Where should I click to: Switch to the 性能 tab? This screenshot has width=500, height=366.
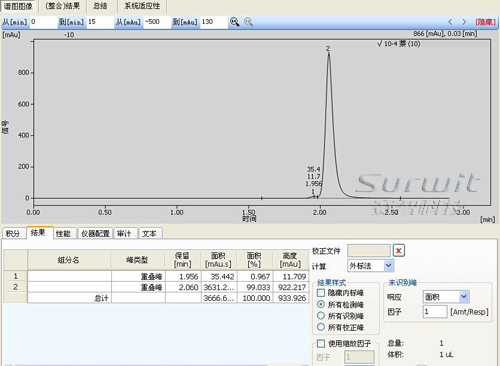click(x=63, y=233)
